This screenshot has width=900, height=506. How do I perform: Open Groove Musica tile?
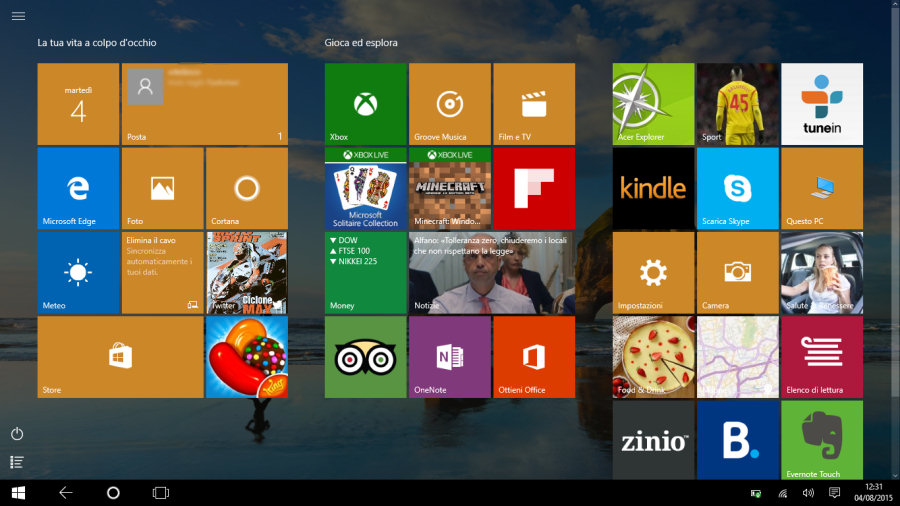450,104
